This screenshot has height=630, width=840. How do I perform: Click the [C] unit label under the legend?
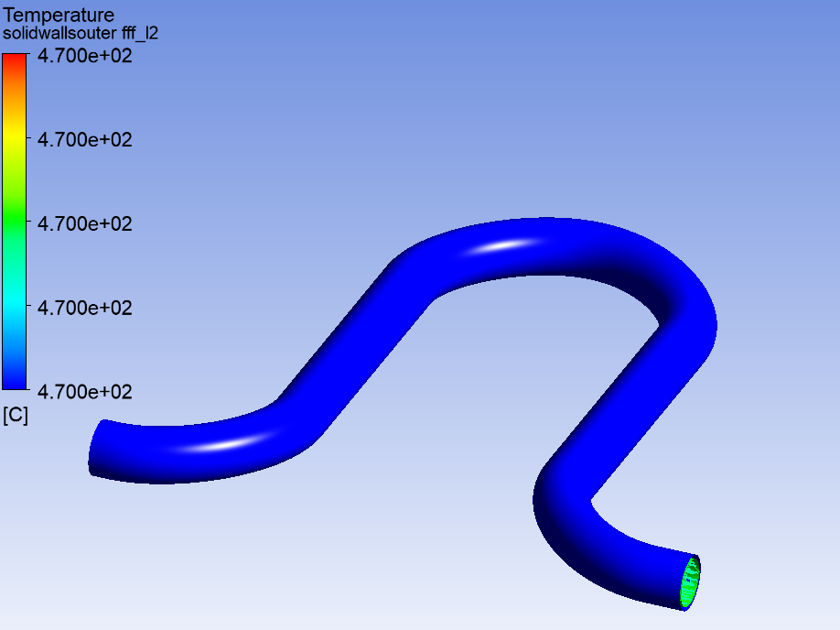(15, 416)
